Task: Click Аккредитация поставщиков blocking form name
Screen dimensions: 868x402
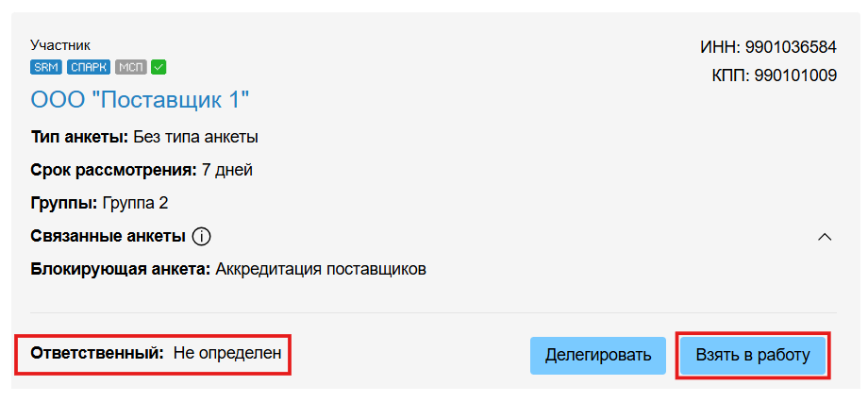Action: 321,269
